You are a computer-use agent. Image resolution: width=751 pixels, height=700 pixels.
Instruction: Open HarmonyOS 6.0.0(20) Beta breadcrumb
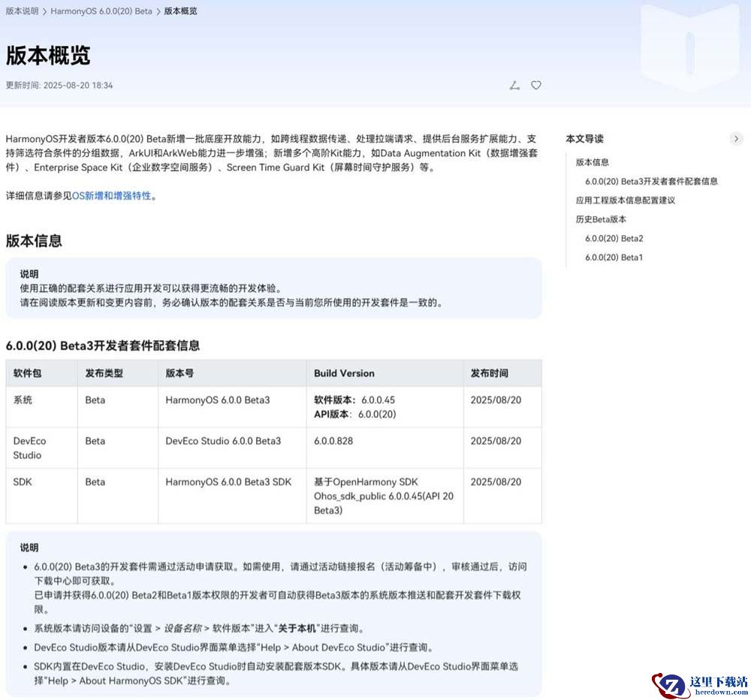[x=101, y=11]
